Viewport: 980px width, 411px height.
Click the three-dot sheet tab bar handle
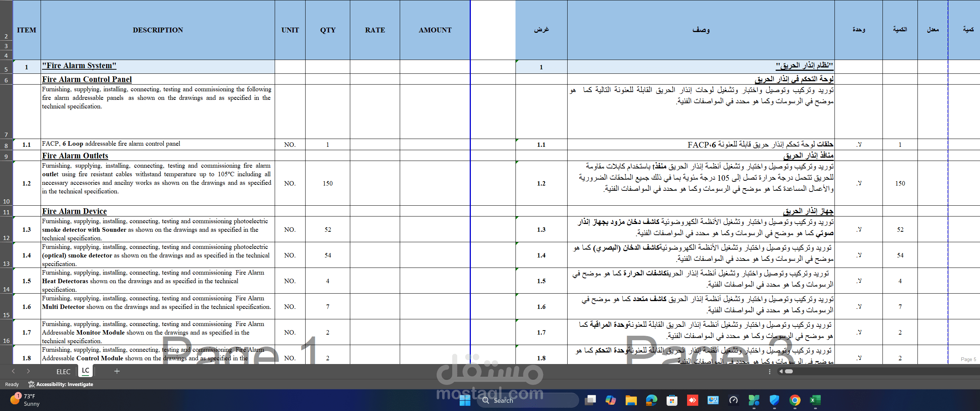coord(769,372)
